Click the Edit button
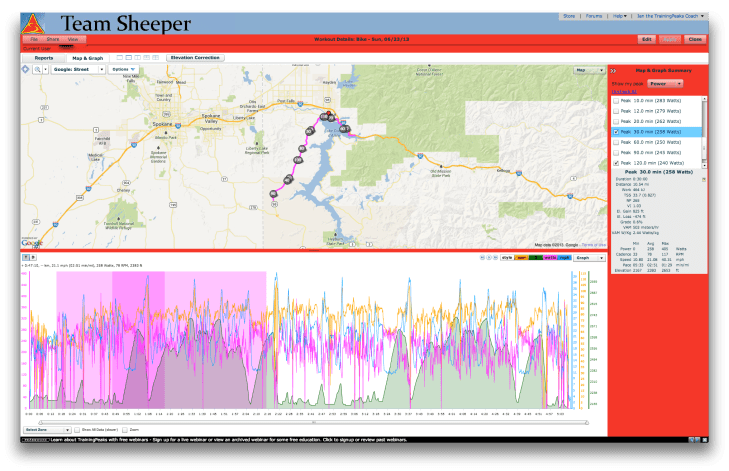Image resolution: width=729 pixels, height=471 pixels. click(x=647, y=40)
